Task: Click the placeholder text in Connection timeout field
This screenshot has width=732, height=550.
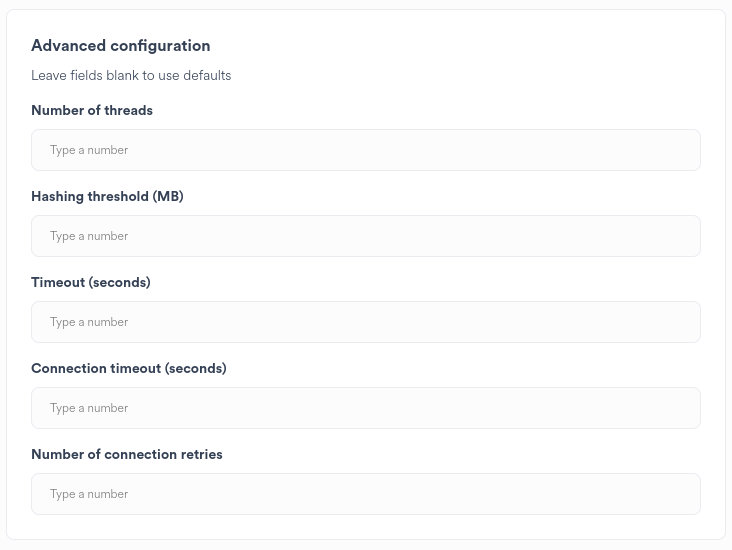Action: pos(89,408)
